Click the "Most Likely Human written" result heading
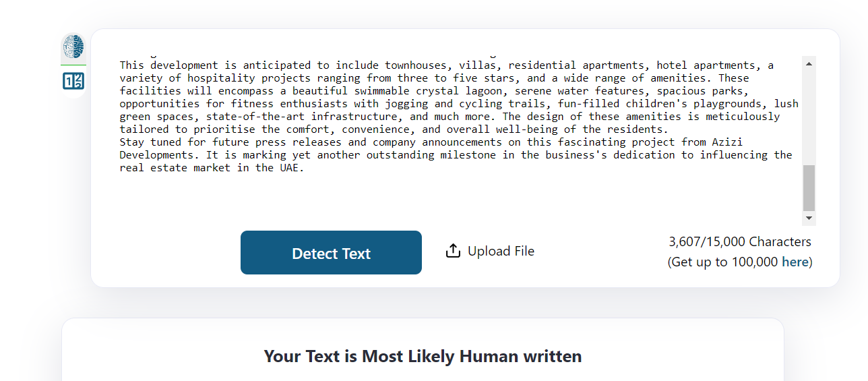The height and width of the screenshot is (381, 868). point(423,356)
